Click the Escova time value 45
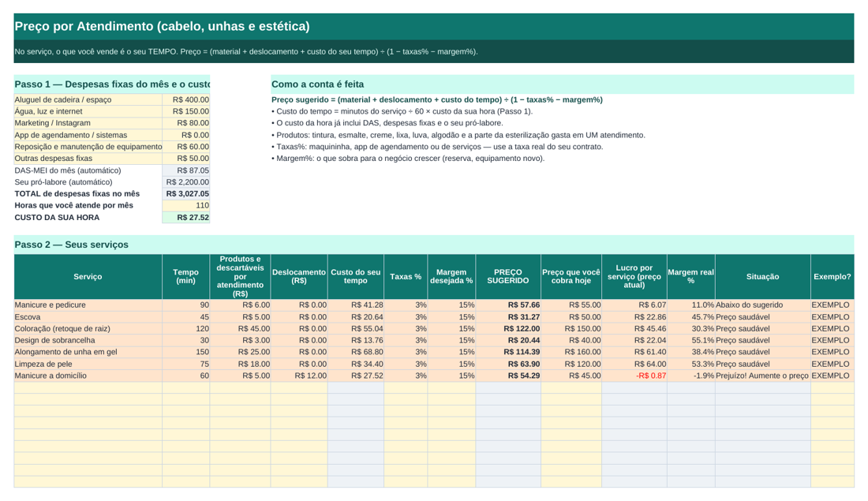This screenshot has height=501, width=868. (x=186, y=317)
